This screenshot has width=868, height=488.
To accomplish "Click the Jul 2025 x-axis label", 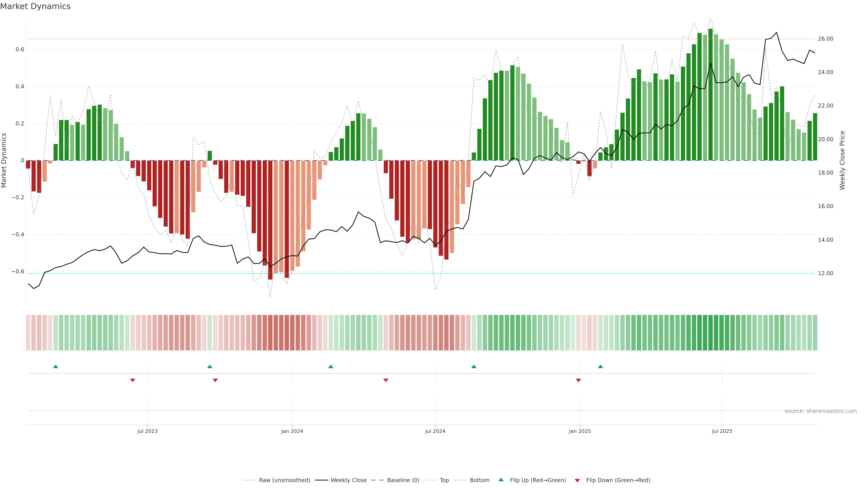I will click(722, 431).
